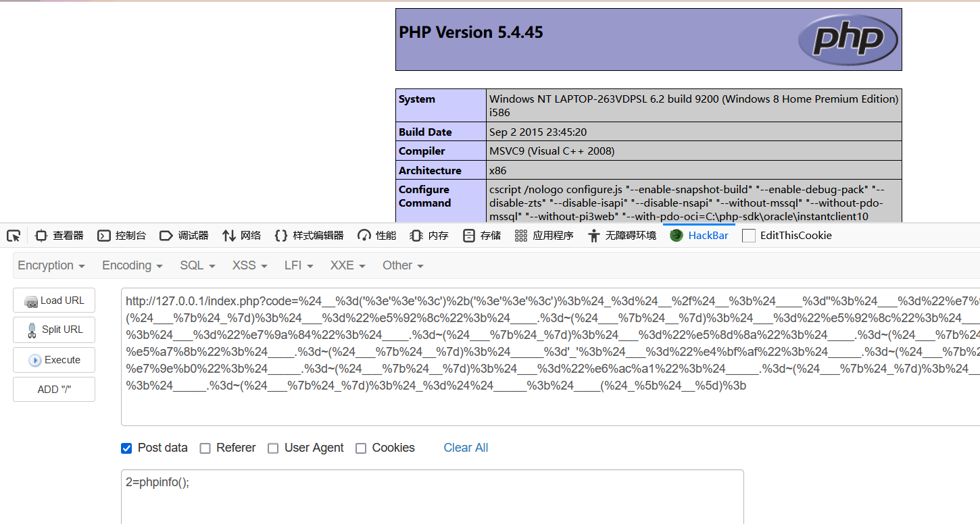
Task: Click in the post data text field
Action: (x=433, y=500)
